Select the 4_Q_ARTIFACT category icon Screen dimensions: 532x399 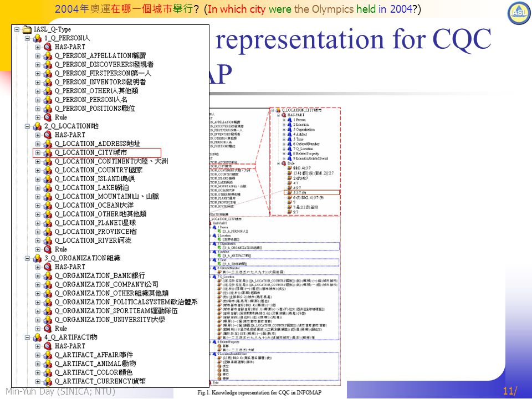pos(37,337)
